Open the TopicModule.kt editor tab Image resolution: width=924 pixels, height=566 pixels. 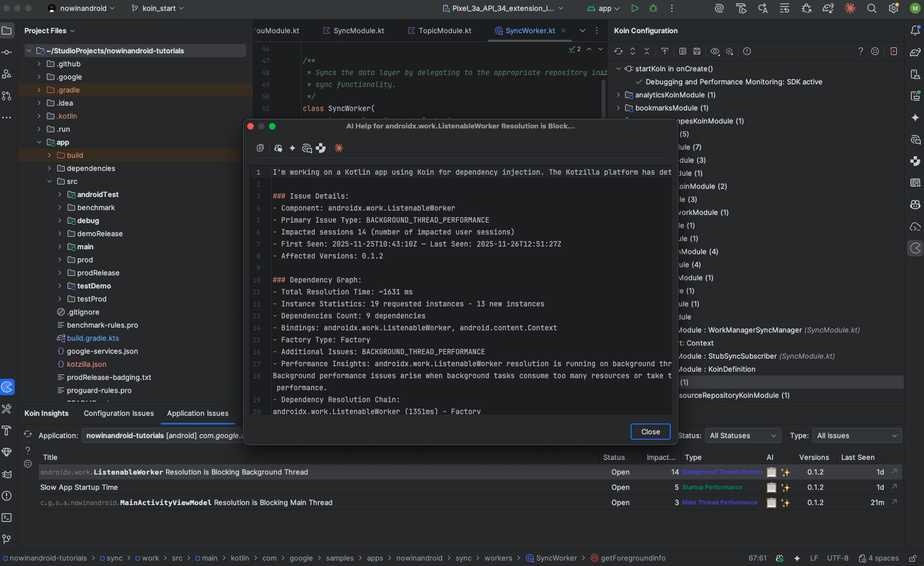pyautogui.click(x=444, y=30)
